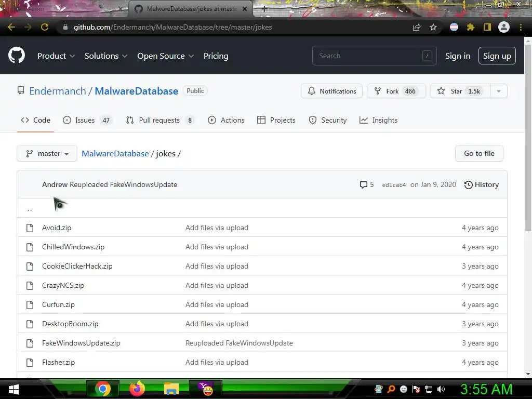This screenshot has height=399, width=532.
Task: Open the Actions tab
Action: 226,120
